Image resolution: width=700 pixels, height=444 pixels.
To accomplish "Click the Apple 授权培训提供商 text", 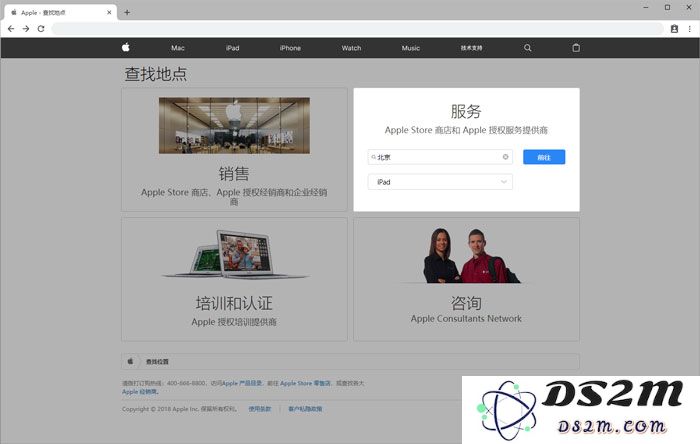I will tap(234, 322).
